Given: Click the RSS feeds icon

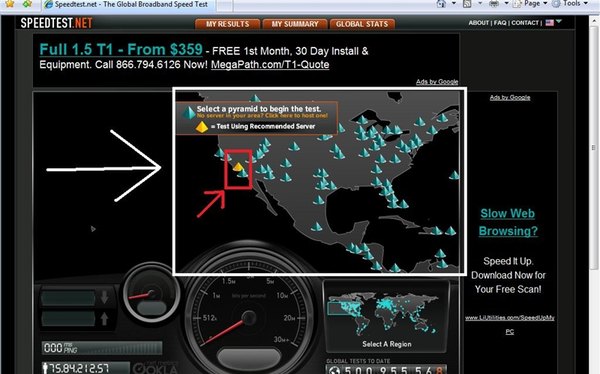Looking at the screenshot, I should 467,4.
